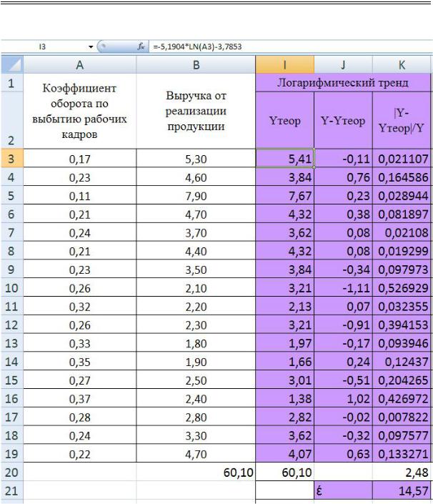Click the 'Y-Yтеор' header cell
The height and width of the screenshot is (504, 433).
[343, 121]
